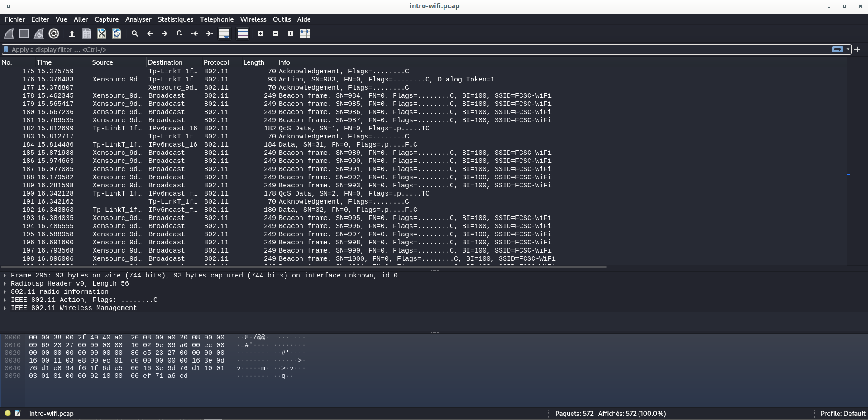The width and height of the screenshot is (868, 420).
Task: Select packet 182 QoS Data row
Action: [x=423, y=129]
